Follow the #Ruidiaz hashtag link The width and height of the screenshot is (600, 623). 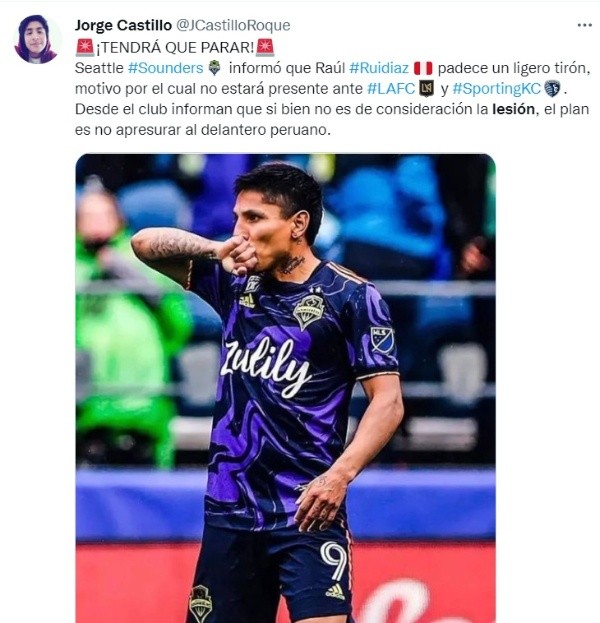pyautogui.click(x=379, y=68)
